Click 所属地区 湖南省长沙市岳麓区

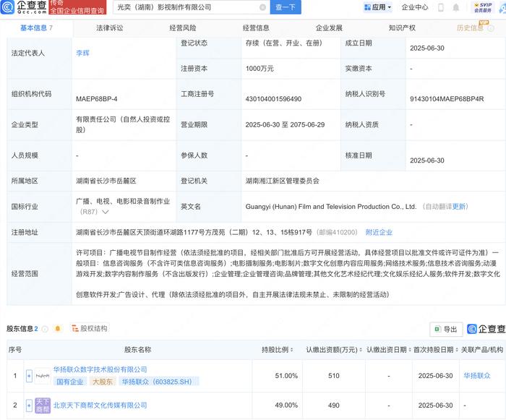tap(106, 181)
